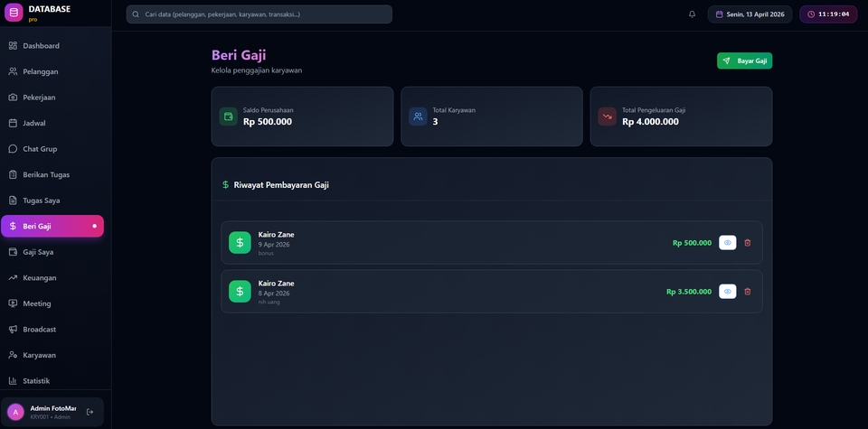Click green dollar icon of 9 Apr payment

[x=240, y=243]
